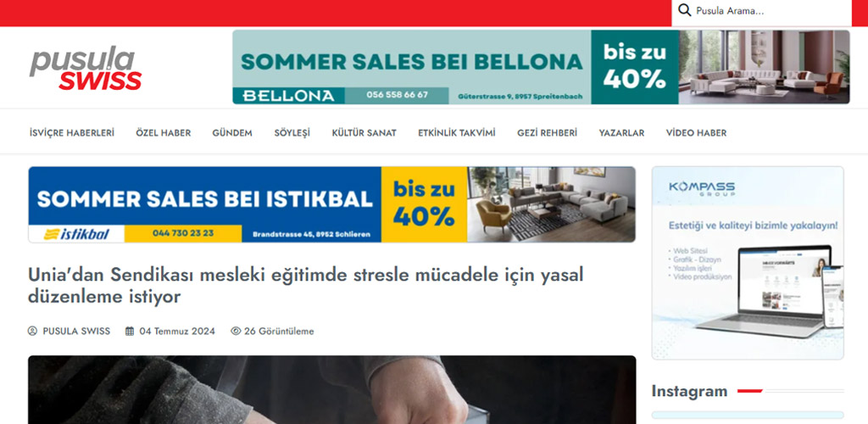Click the author user icon
The image size is (868, 424).
point(33,331)
